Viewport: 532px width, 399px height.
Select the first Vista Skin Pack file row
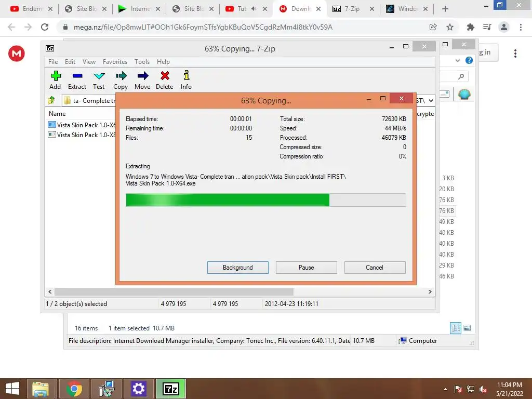(x=82, y=125)
